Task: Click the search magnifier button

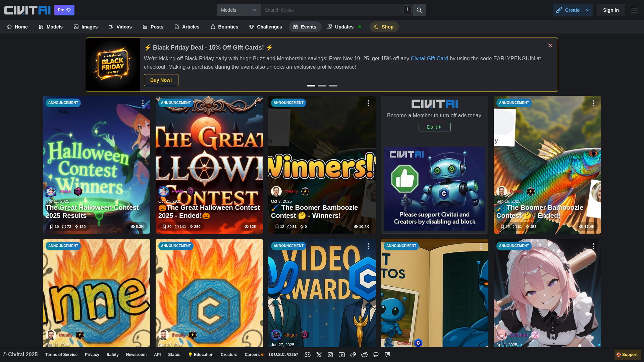Action: (419, 10)
